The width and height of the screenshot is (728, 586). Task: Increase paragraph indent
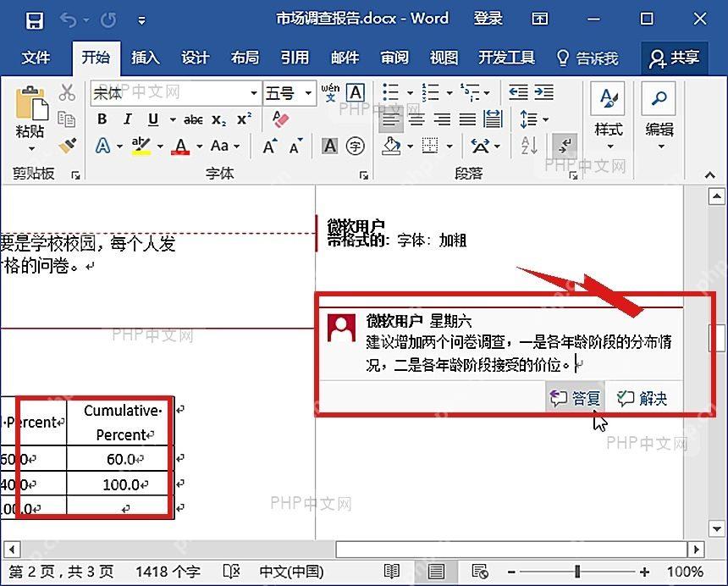pyautogui.click(x=543, y=92)
